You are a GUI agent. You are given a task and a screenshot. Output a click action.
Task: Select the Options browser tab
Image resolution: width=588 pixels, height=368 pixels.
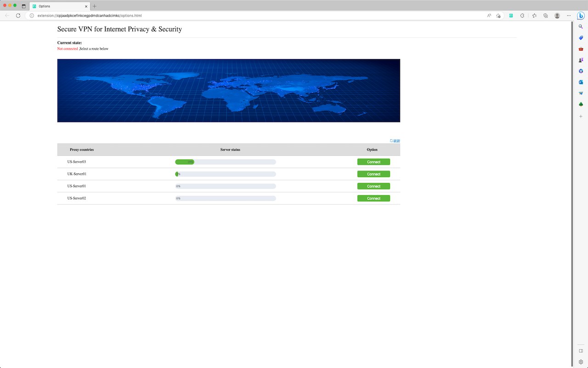(x=59, y=6)
